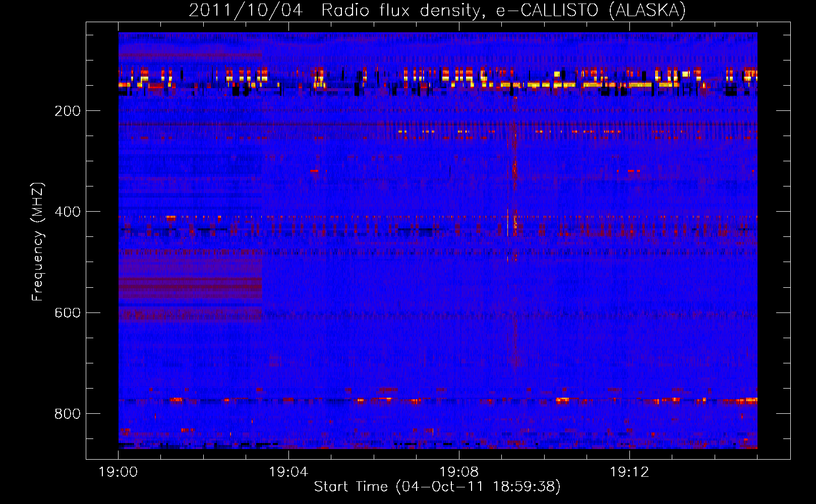Screen dimensions: 816x504
Task: Click the 19:12 time tick label
Action: (629, 472)
